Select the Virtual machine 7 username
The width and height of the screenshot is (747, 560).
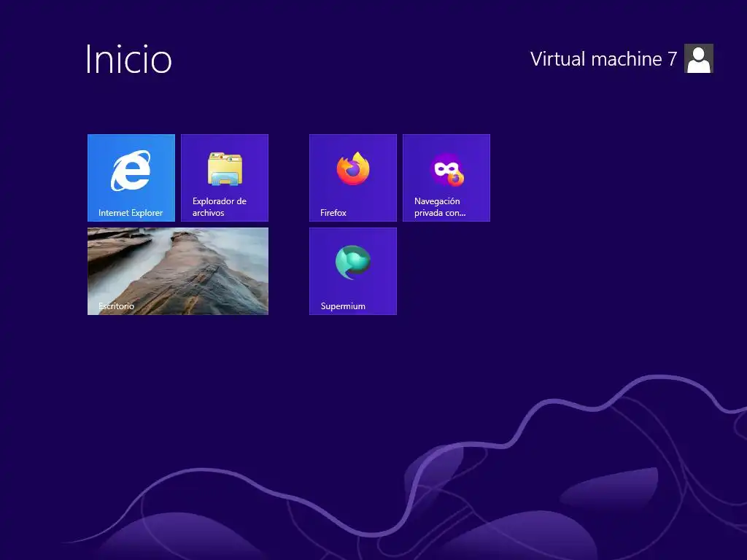603,59
